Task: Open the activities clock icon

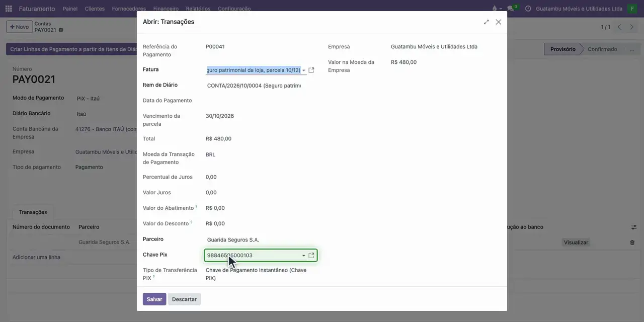Action: click(528, 9)
